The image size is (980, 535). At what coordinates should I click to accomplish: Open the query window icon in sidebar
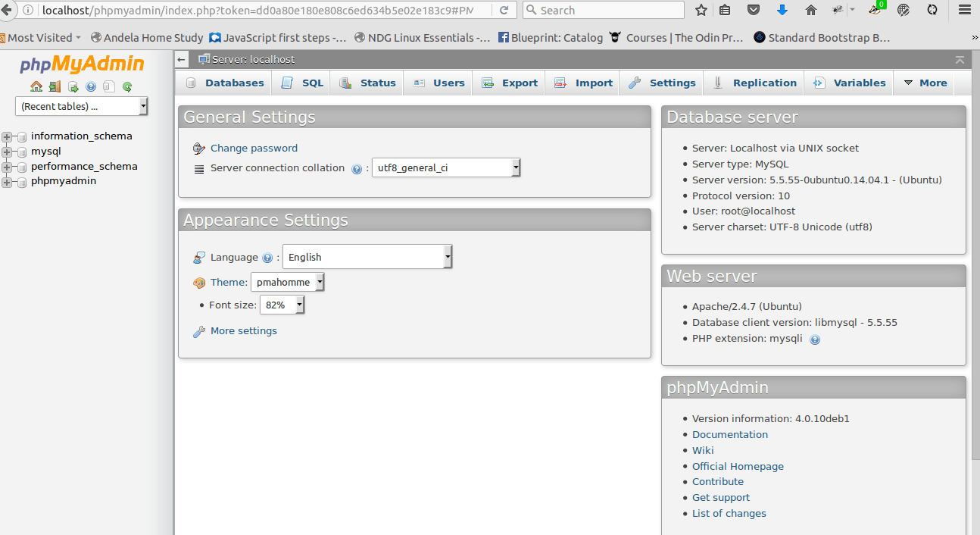(73, 86)
